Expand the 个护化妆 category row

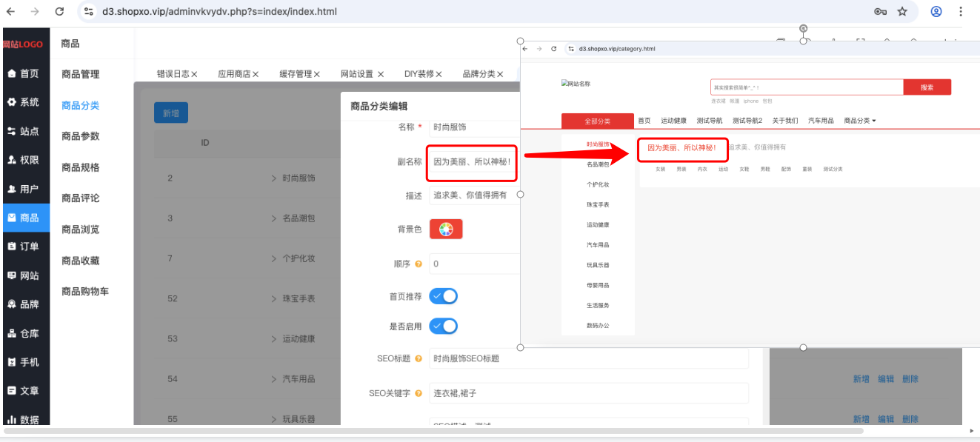[273, 258]
